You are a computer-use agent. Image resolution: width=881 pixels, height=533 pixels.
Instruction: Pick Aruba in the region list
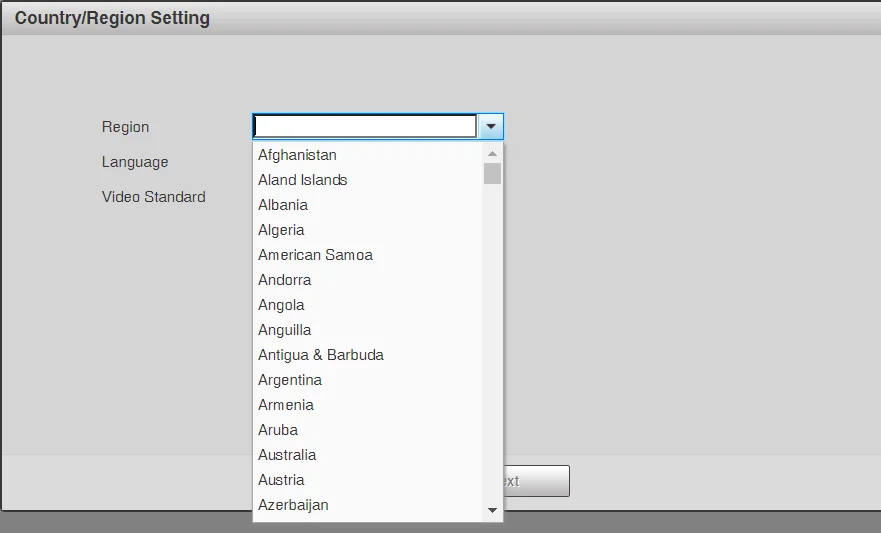click(x=367, y=430)
